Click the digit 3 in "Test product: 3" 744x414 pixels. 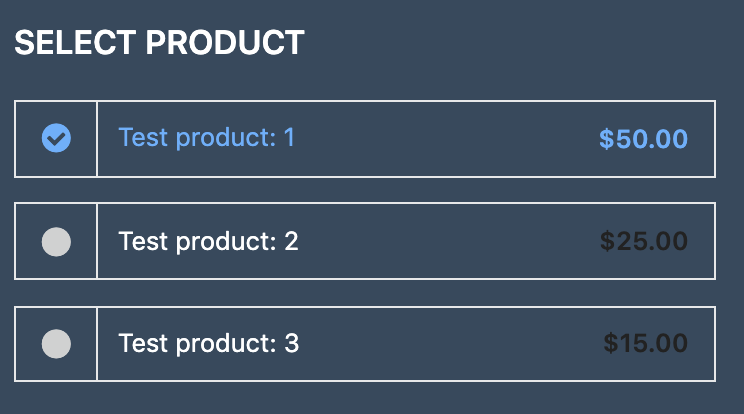[291, 344]
